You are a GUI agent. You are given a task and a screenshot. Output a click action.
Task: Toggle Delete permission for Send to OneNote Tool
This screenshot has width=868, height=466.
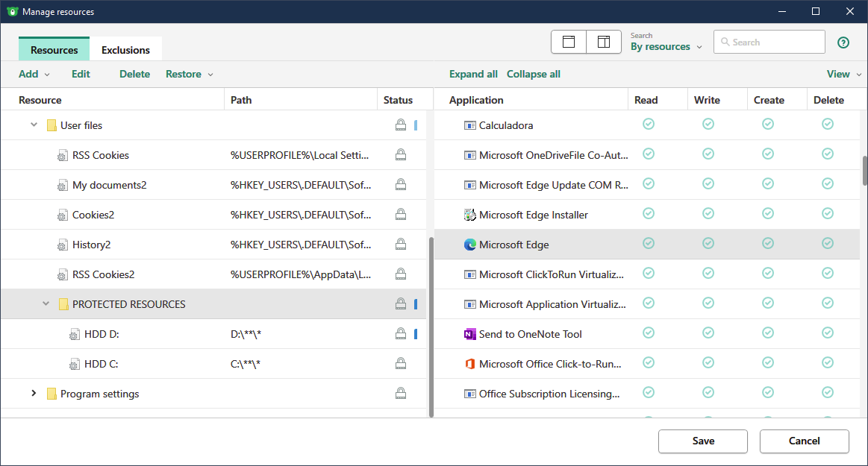tap(828, 333)
